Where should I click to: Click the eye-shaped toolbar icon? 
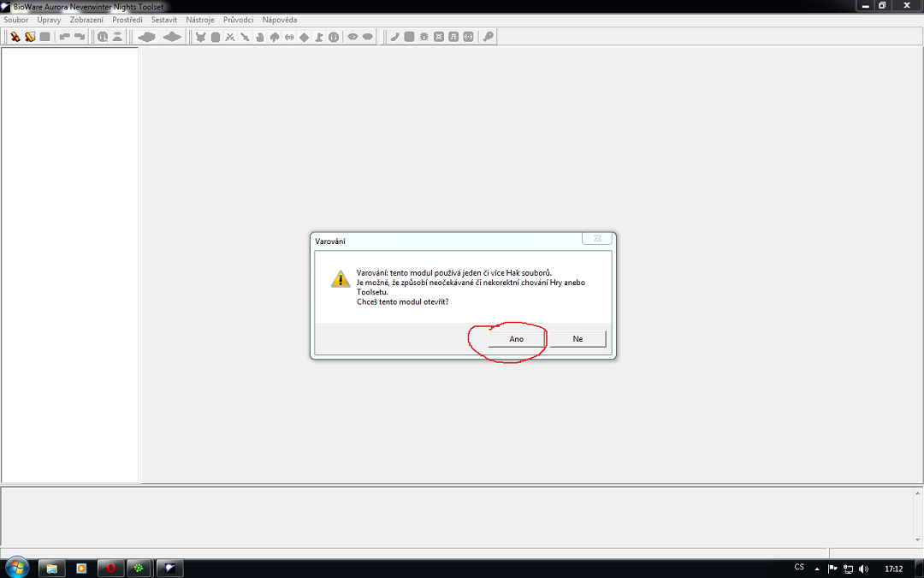352,37
